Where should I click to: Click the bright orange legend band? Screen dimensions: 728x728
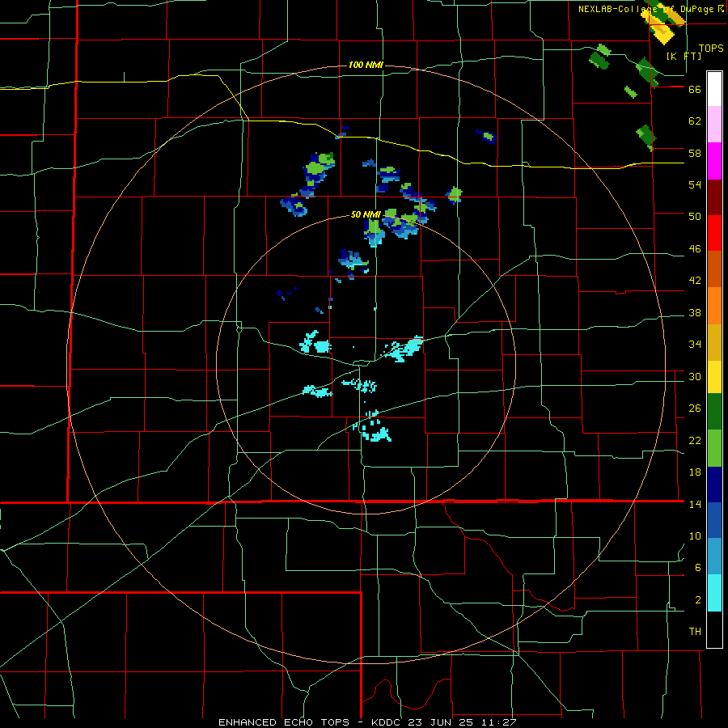coord(714,306)
